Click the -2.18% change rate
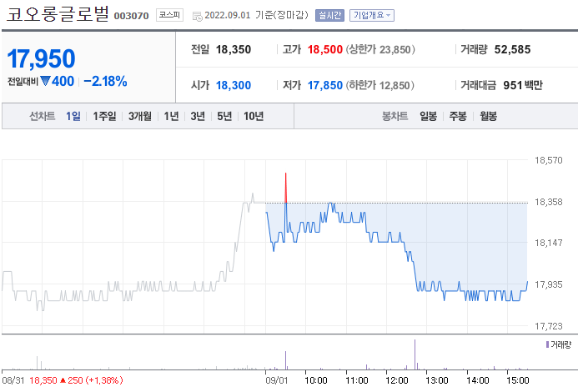578x392 pixels. [105, 81]
